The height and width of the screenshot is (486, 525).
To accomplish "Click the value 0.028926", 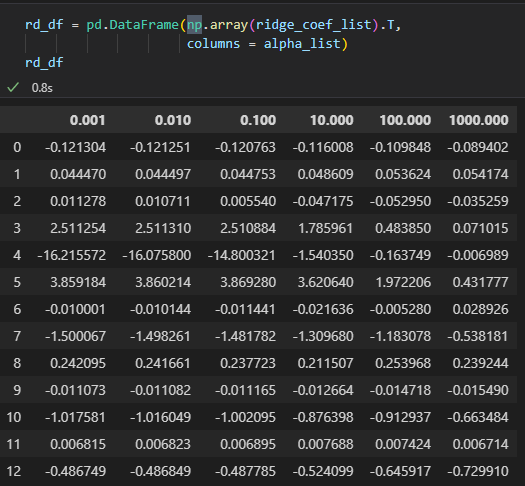I will pyautogui.click(x=480, y=309).
